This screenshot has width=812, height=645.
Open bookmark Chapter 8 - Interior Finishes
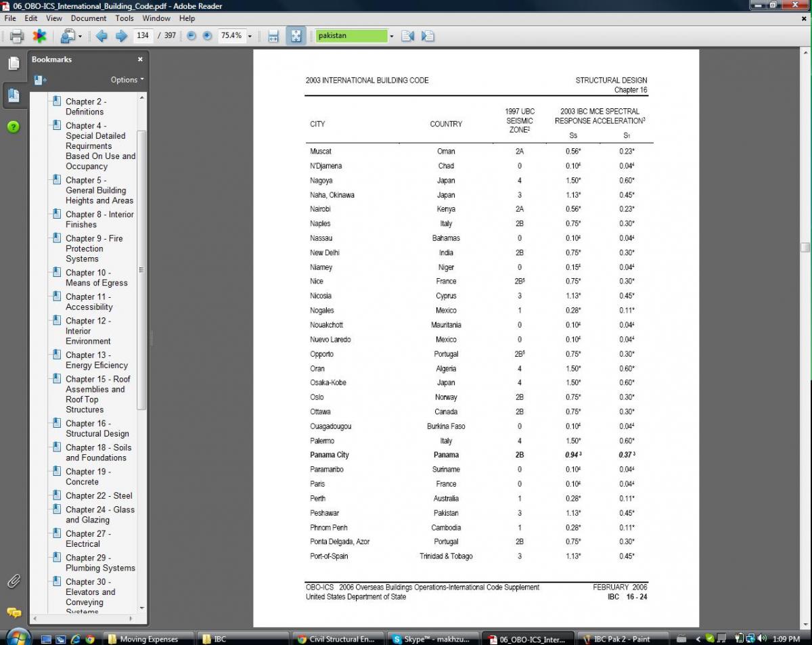99,219
